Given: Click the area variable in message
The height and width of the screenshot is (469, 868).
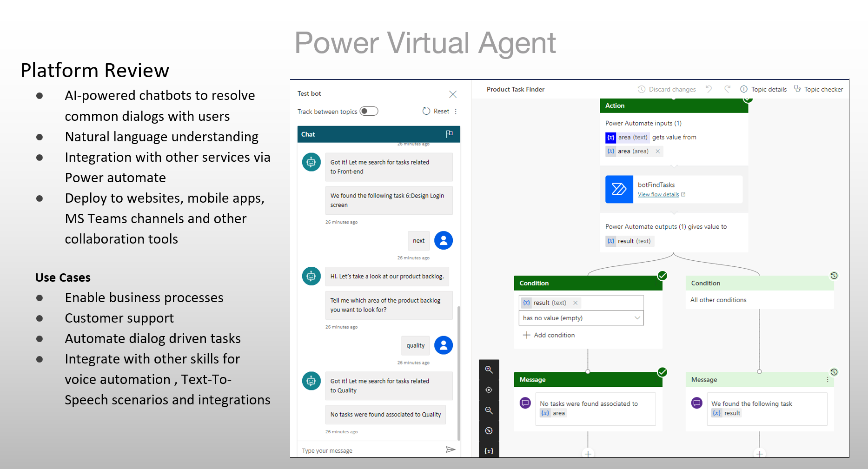Looking at the screenshot, I should [553, 413].
